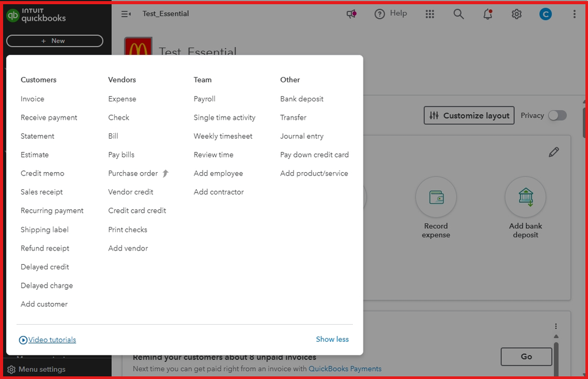Viewport: 588px width, 379px height.
Task: Select Invoice under Customers
Action: [32, 99]
